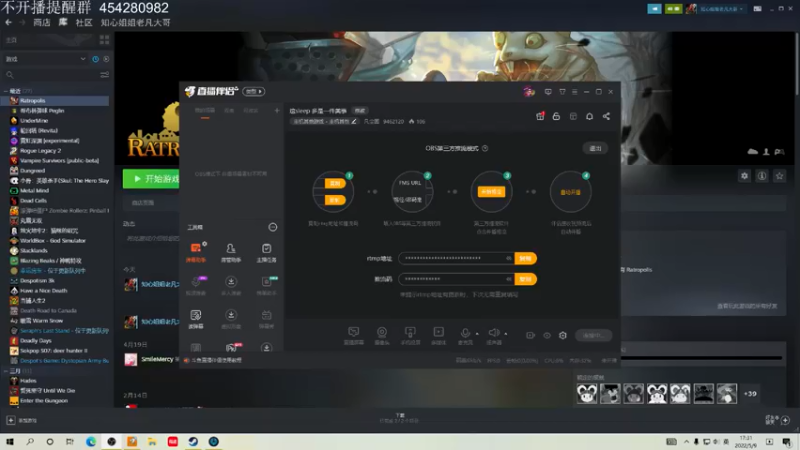800x450 pixels.
Task: Open the Steam library games category dropdown
Action: pyautogui.click(x=45, y=59)
